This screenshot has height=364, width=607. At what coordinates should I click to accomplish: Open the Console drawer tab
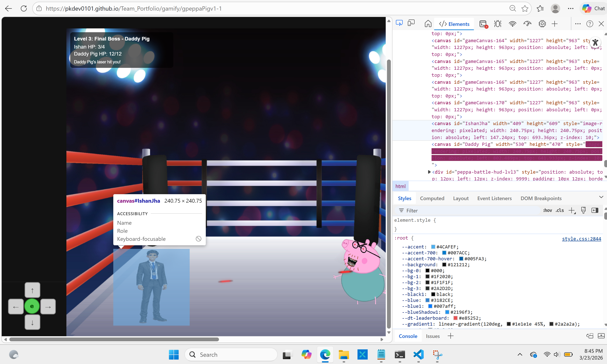(408, 336)
